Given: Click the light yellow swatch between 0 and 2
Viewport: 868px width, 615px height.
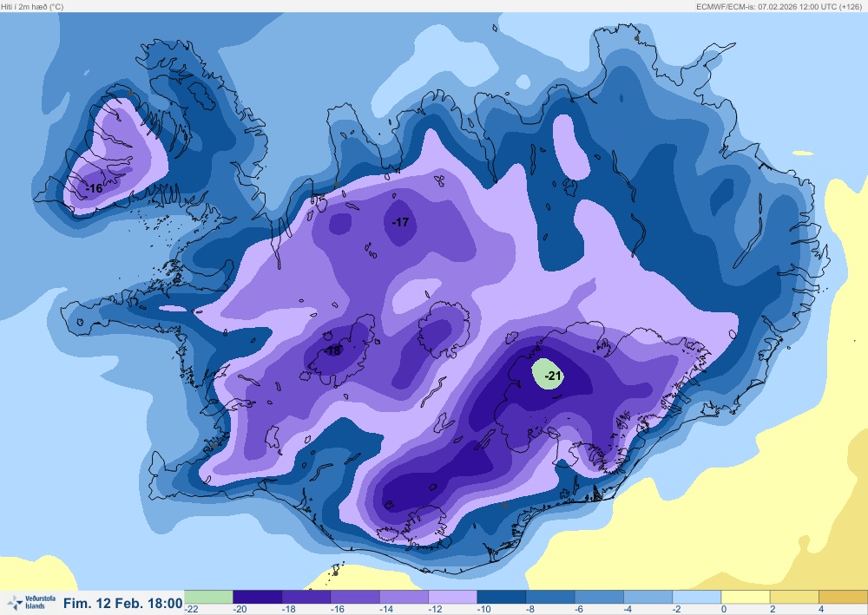Looking at the screenshot, I should [746, 597].
